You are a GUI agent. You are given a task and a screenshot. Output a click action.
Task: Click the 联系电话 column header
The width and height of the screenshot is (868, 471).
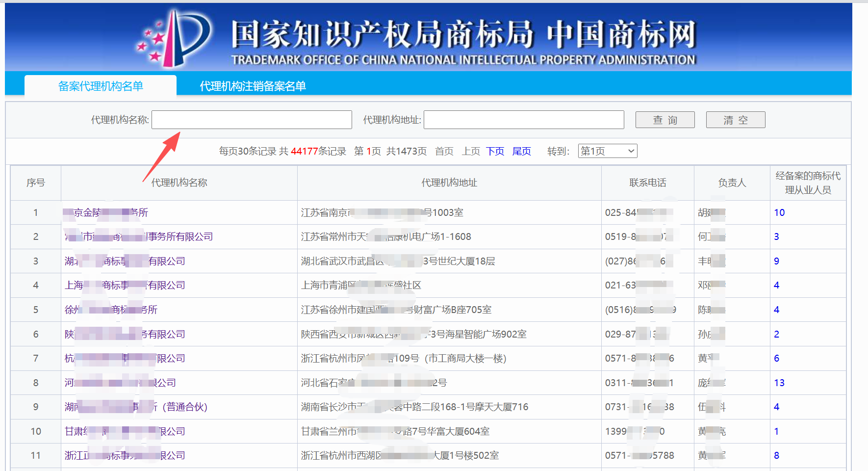[648, 183]
